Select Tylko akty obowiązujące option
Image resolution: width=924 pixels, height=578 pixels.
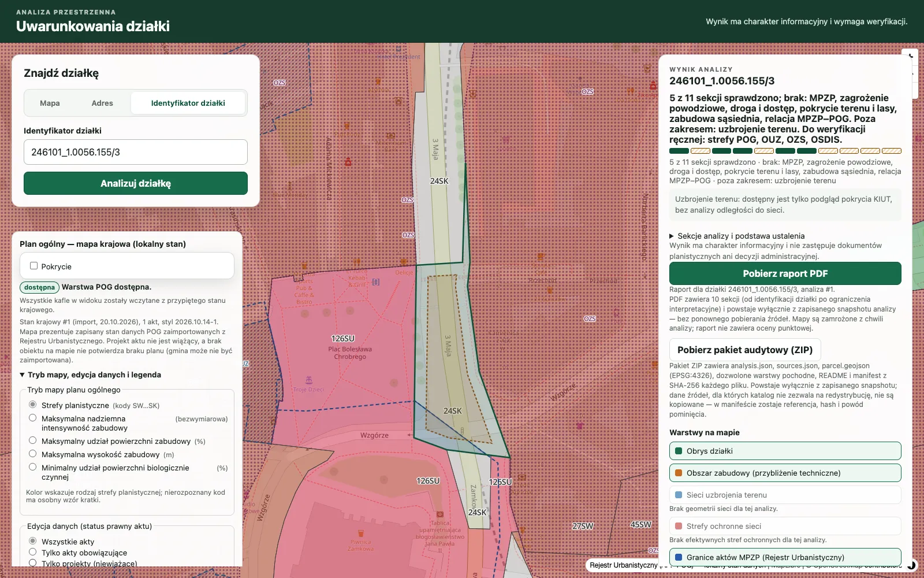coord(33,552)
